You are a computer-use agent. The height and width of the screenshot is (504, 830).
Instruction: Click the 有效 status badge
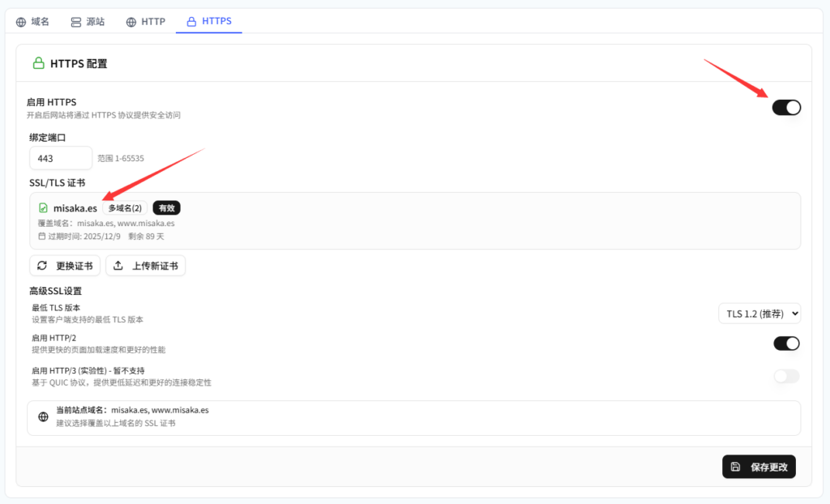click(166, 208)
